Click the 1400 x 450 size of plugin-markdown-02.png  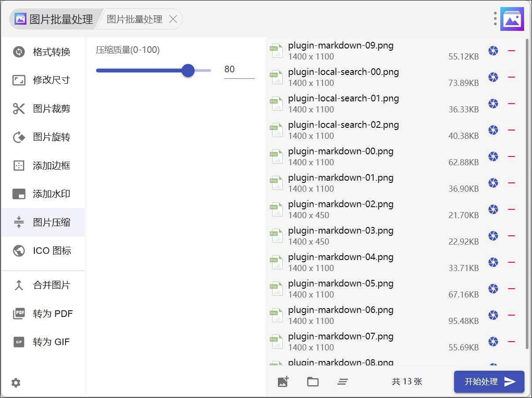point(309,215)
